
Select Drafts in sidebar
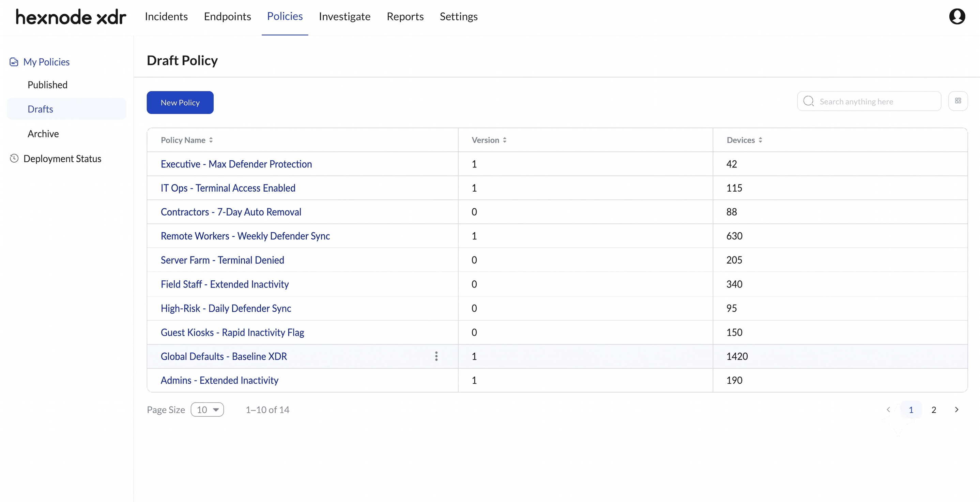(66, 109)
